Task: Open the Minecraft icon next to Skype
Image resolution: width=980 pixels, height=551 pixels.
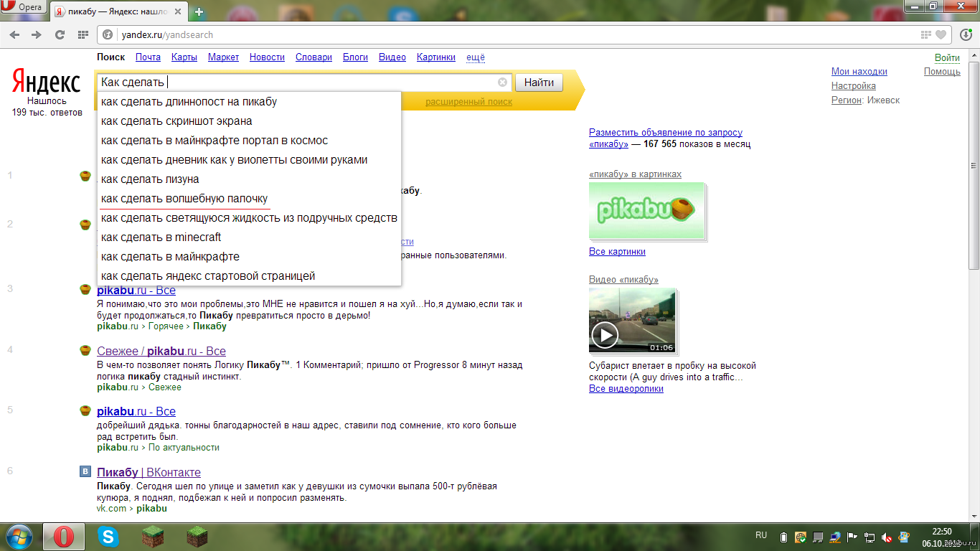Action: tap(153, 536)
